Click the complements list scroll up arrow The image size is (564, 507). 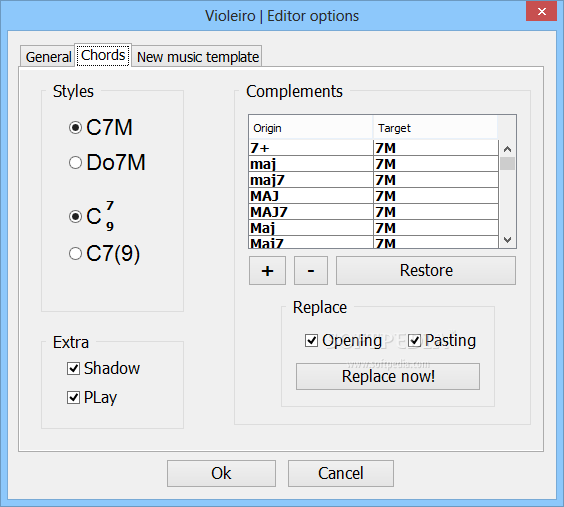tap(508, 149)
